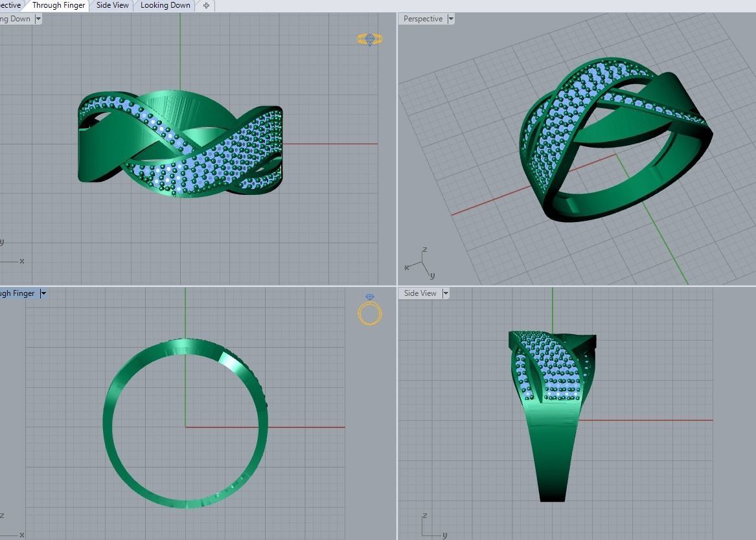Viewport: 756px width, 540px height.
Task: Open the Side View viewport dropdown arrow
Action: (446, 293)
